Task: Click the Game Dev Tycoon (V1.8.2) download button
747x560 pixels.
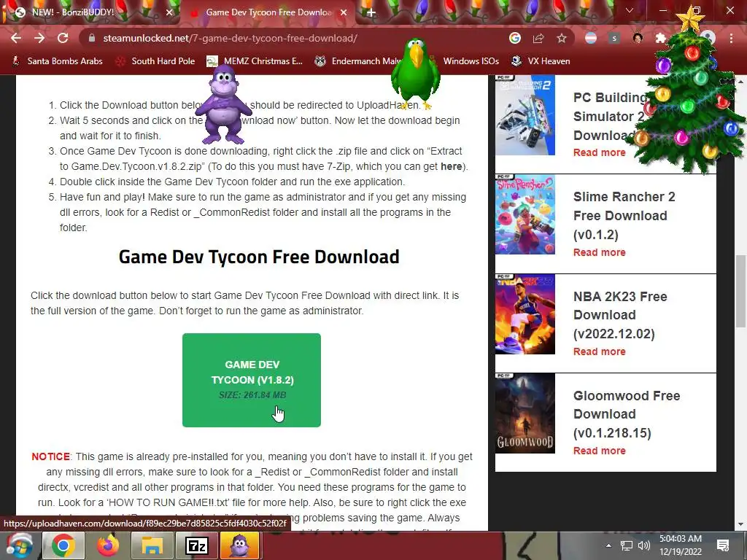Action: tap(252, 380)
